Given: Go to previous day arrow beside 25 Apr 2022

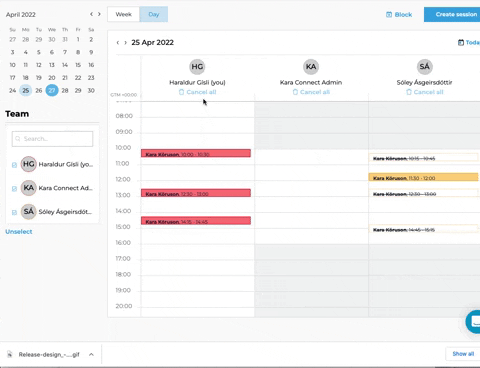Looking at the screenshot, I should click(118, 43).
